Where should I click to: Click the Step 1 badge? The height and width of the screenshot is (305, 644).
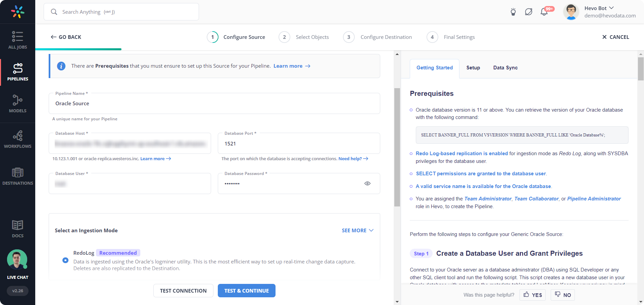pyautogui.click(x=421, y=253)
